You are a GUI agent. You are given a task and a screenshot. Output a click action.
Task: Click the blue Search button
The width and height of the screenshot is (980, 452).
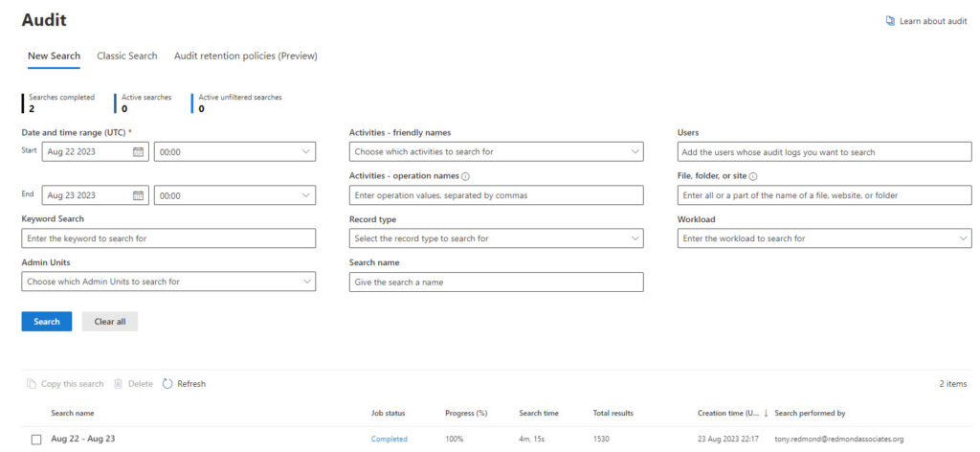click(x=47, y=322)
